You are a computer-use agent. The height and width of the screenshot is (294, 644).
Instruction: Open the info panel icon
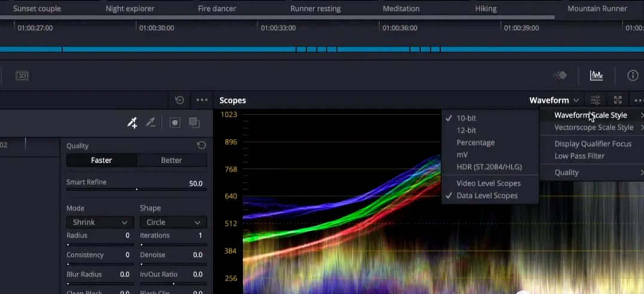(x=633, y=75)
